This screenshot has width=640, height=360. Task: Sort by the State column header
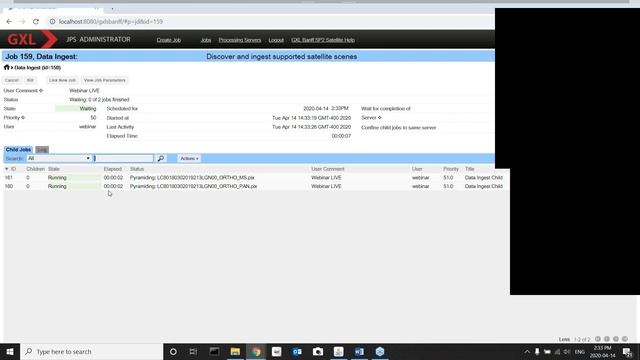pyautogui.click(x=53, y=169)
